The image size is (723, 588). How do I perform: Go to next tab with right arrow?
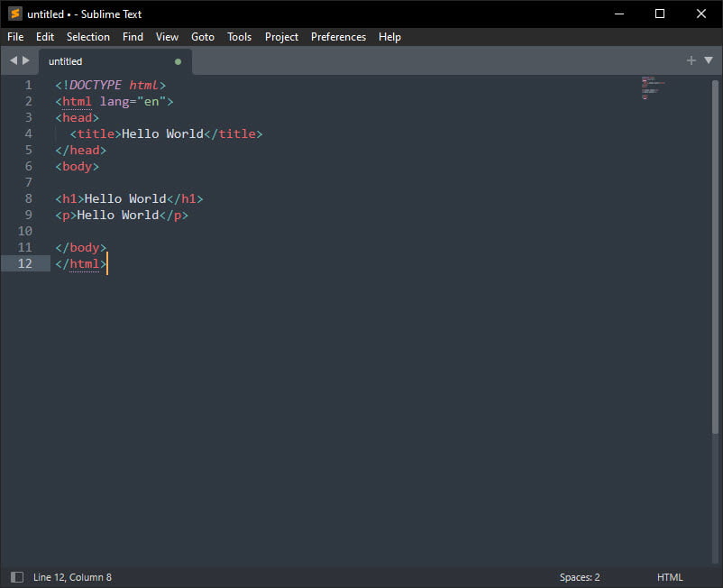point(26,60)
